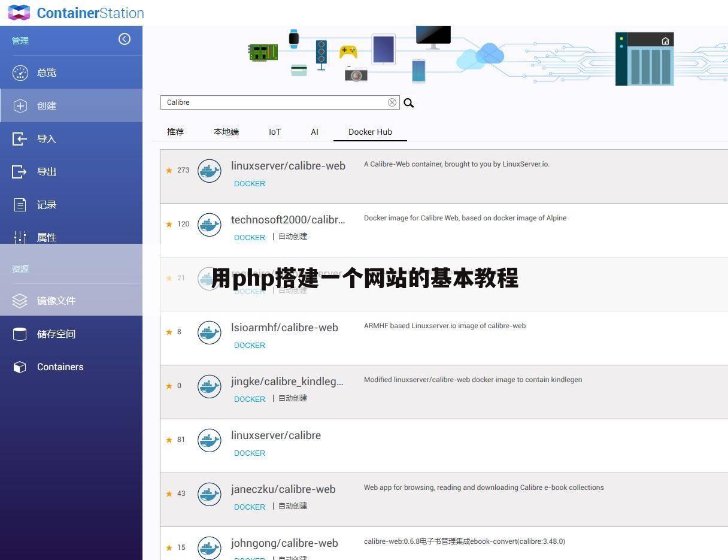Open the 总览 dashboard icon in sidebar
Viewport: 728px width, 560px height.
point(20,72)
